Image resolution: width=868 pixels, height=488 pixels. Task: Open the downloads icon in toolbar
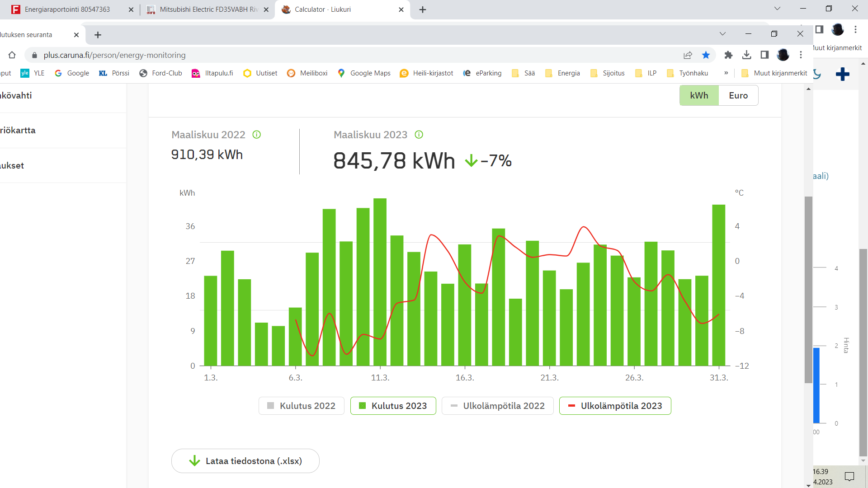(747, 55)
